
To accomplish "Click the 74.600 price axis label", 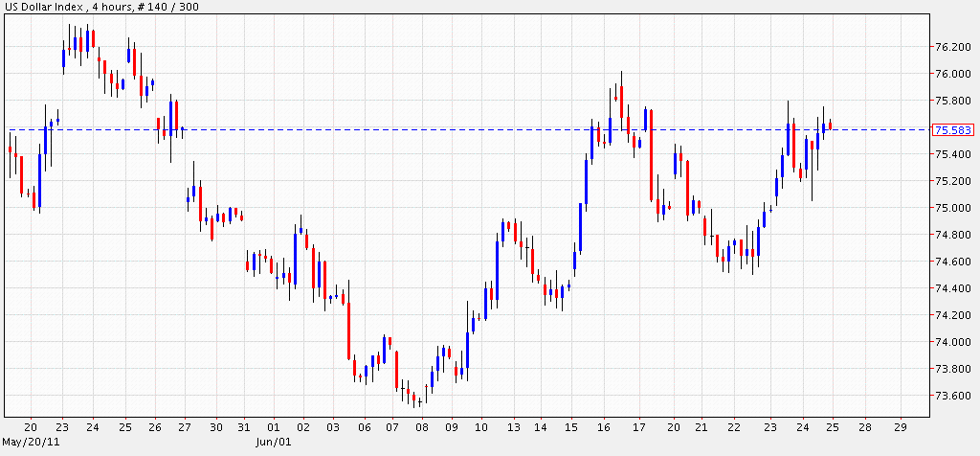I will pyautogui.click(x=951, y=262).
